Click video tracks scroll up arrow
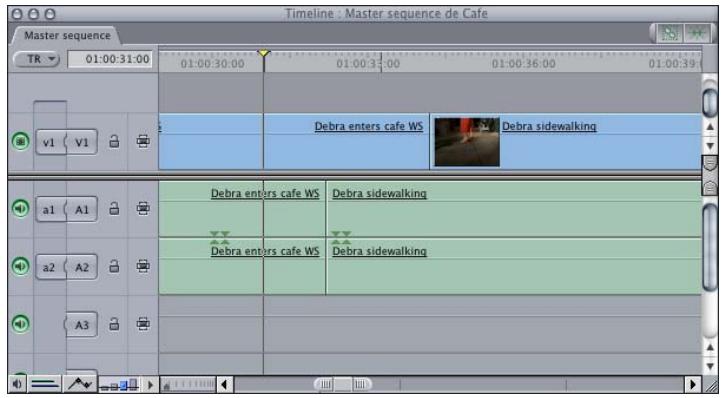The image size is (723, 398). (710, 127)
